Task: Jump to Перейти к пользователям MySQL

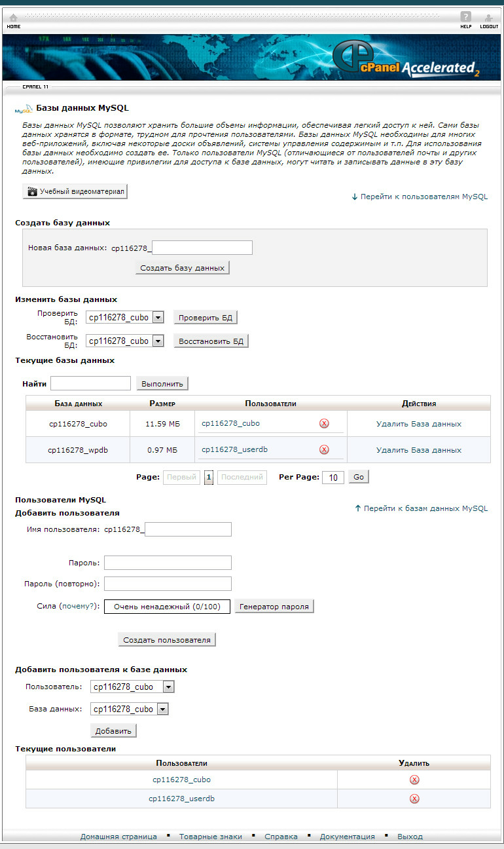Action: 420,197
